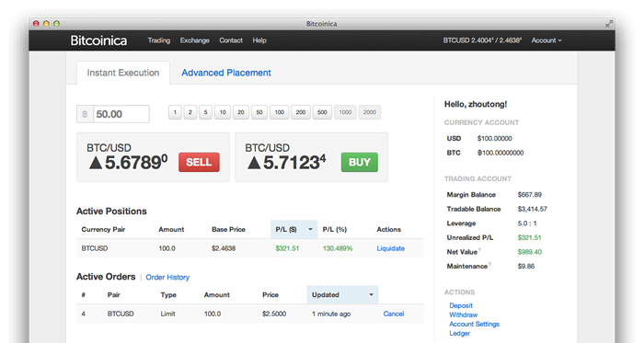Click the BTC balance value in currency account
Image resolution: width=644 pixels, height=343 pixels.
(x=500, y=153)
